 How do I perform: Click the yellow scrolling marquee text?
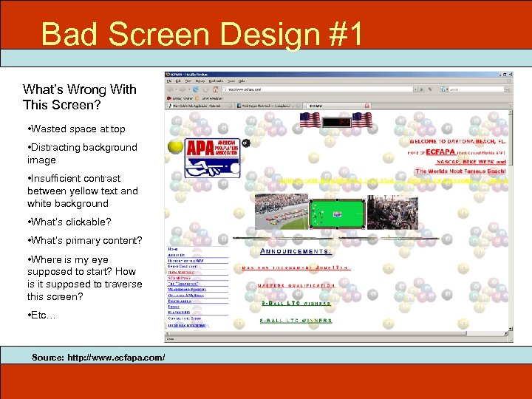click(x=394, y=181)
